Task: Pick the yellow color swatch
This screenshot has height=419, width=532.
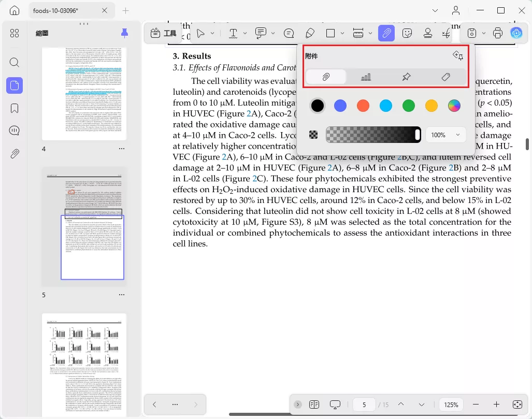Action: (431, 106)
